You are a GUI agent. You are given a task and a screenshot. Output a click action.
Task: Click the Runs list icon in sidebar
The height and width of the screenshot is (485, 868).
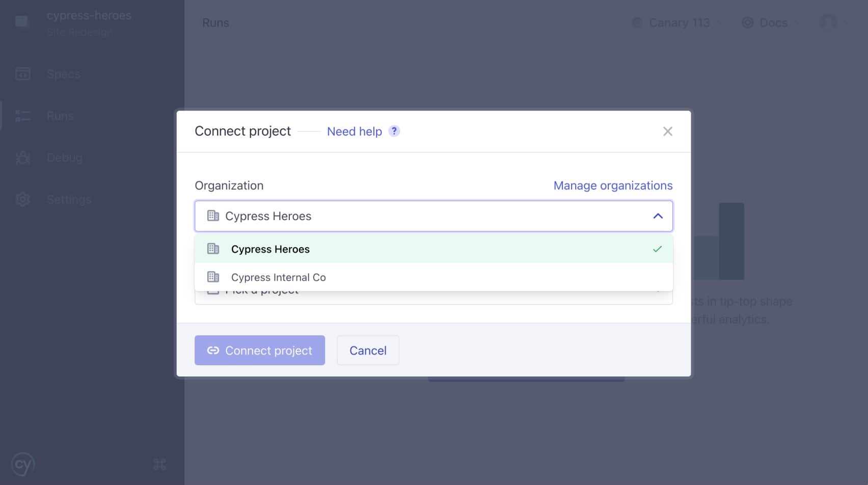click(x=22, y=116)
